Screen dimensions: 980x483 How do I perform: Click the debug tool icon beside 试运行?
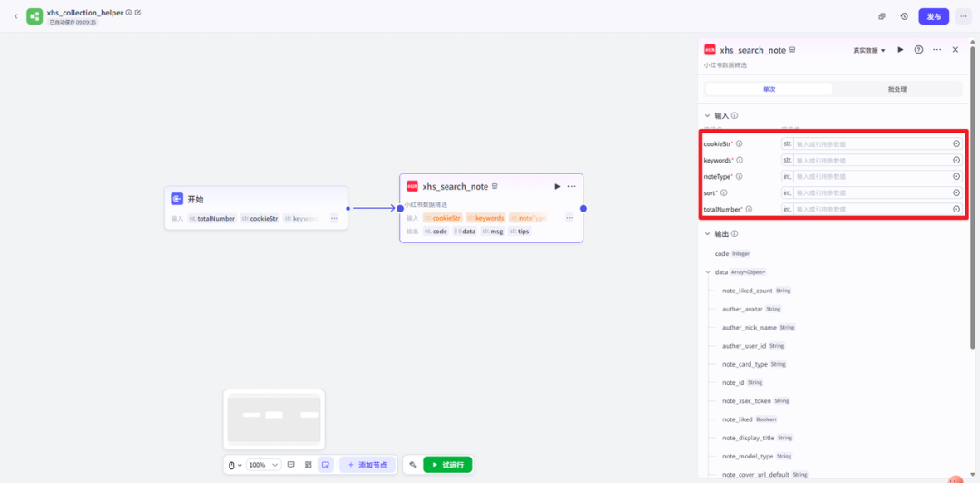[413, 465]
